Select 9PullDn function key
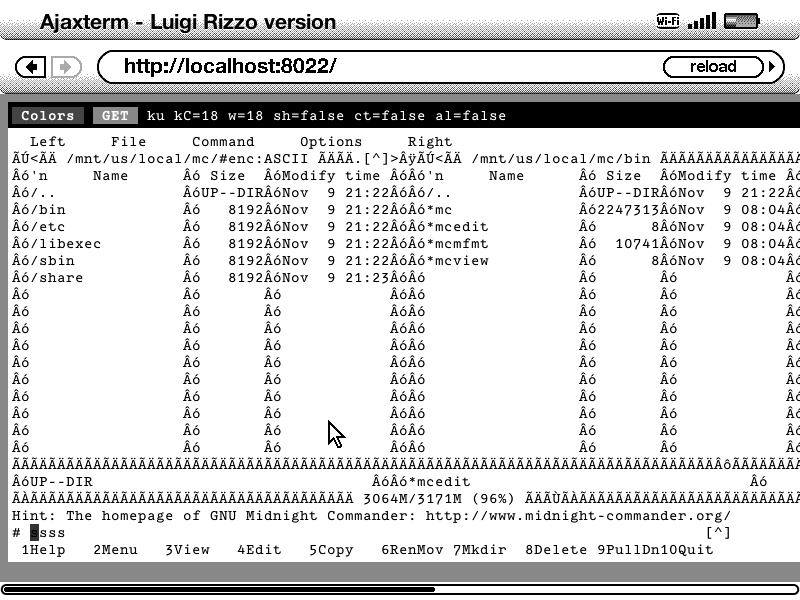The width and height of the screenshot is (800, 600). point(628,550)
